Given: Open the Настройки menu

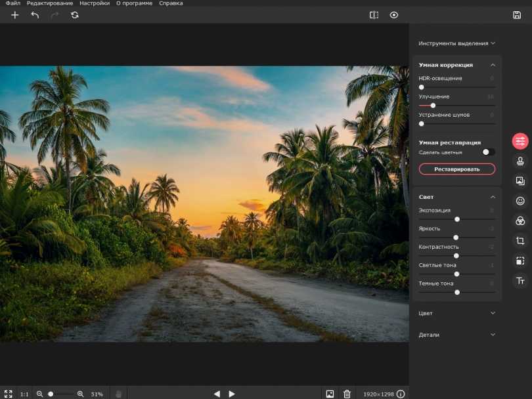Looking at the screenshot, I should 95,3.
